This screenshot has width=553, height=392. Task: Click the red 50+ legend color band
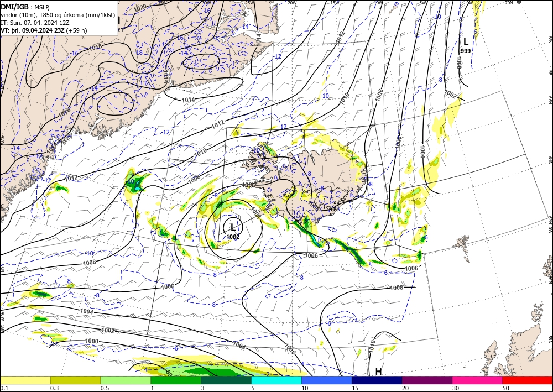pos(528,380)
